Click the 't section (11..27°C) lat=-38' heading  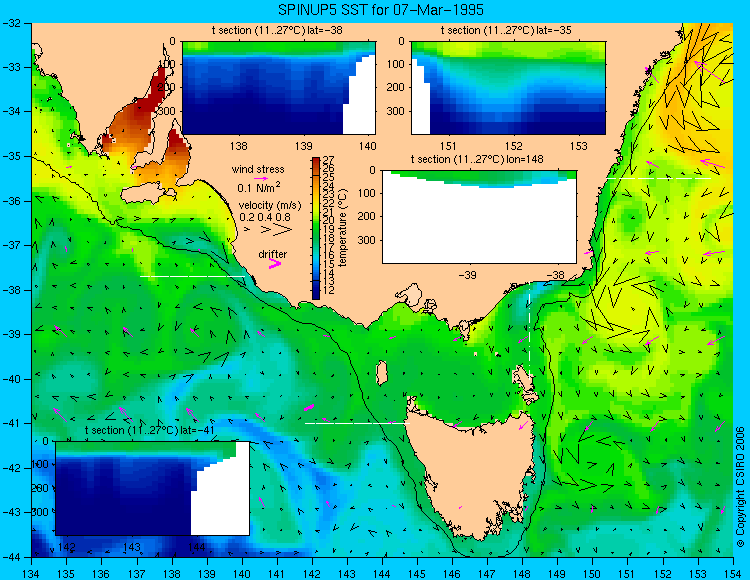(x=277, y=31)
